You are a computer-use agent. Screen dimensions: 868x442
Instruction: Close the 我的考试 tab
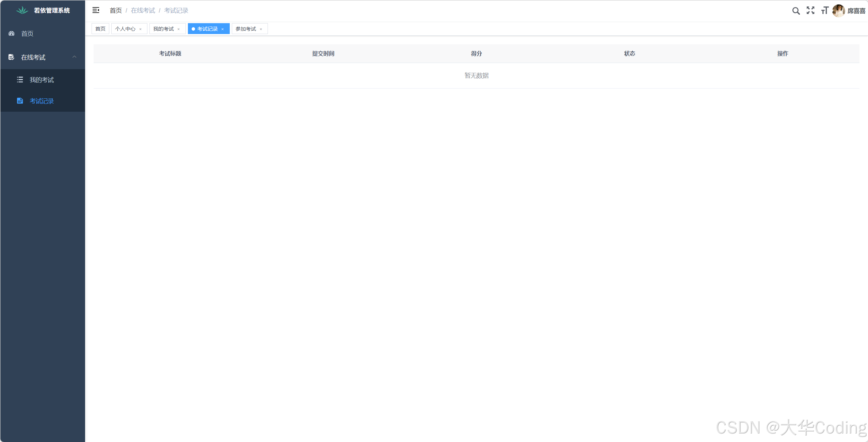pos(178,29)
